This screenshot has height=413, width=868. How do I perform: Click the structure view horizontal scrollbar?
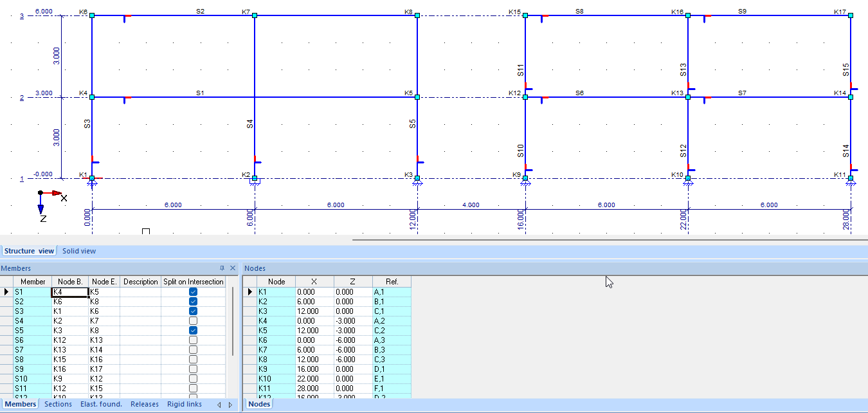610,239
